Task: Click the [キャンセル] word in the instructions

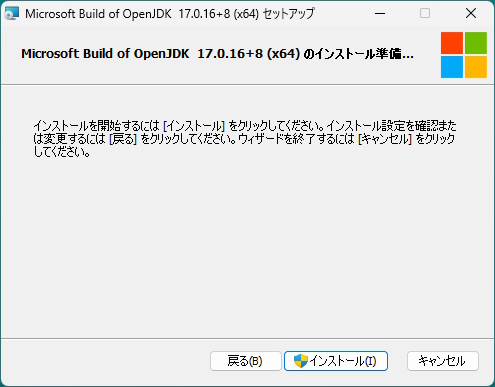Action: (x=385, y=139)
